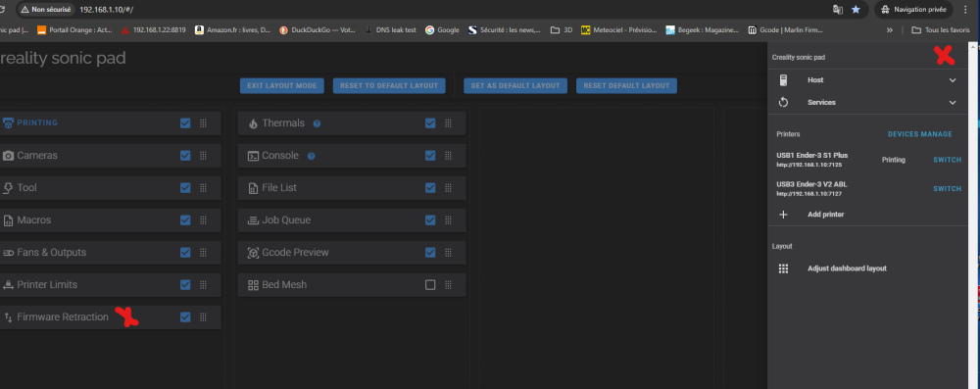This screenshot has height=389, width=980.
Task: Click the Gcode Preview icon
Action: pos(253,253)
